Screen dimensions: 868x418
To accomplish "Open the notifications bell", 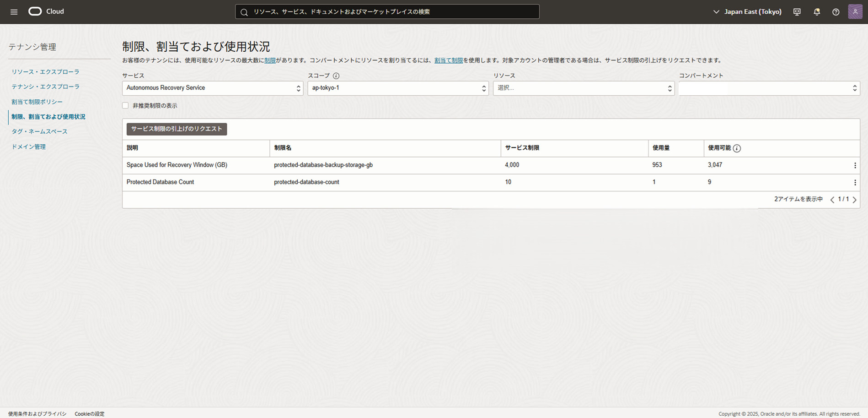I will 817,12.
